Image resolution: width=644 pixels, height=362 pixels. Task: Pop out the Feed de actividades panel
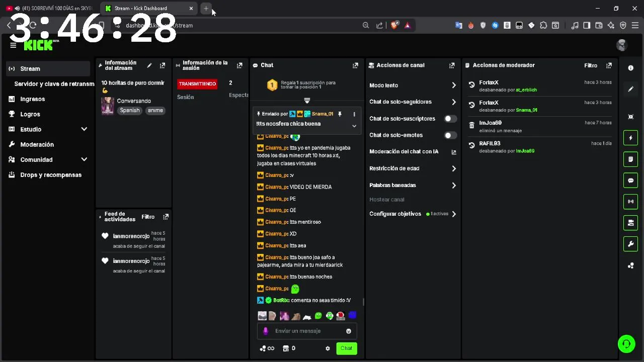(166, 217)
